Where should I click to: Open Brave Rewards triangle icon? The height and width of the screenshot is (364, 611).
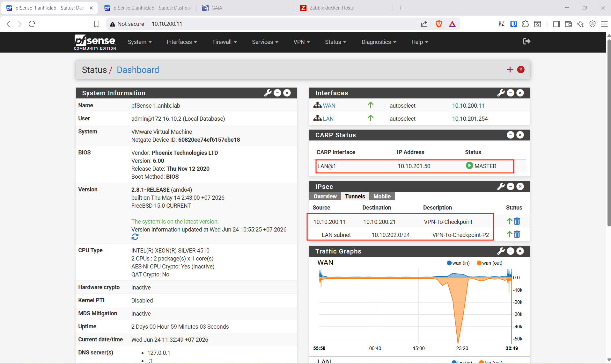coord(452,24)
